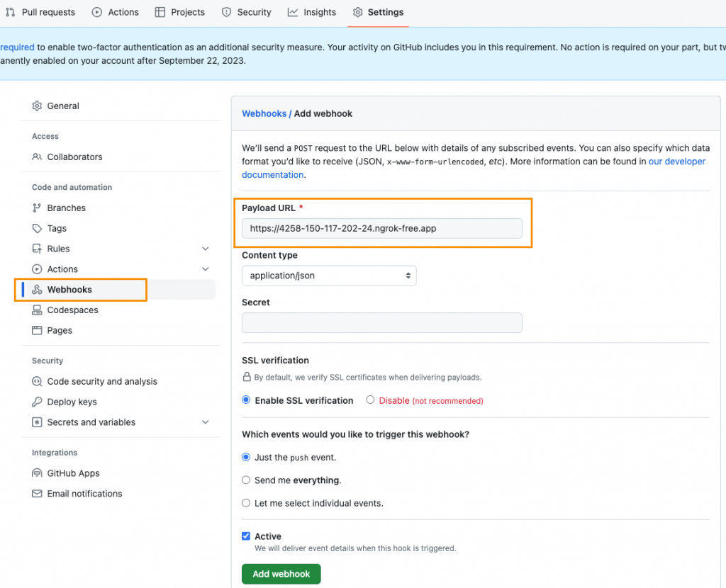The image size is (726, 588).
Task: Click the Pages browser icon
Action: pos(37,330)
